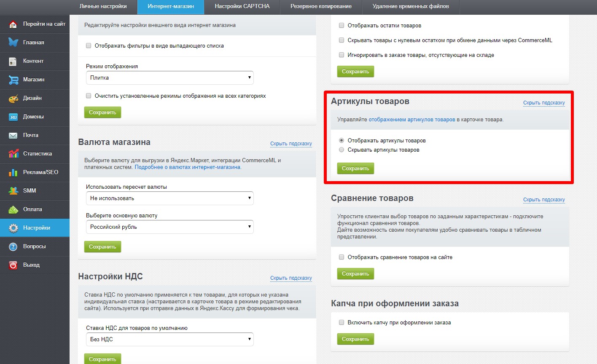Collapse hint in Сравнение товаров via Скрыть подсказку

(544, 200)
